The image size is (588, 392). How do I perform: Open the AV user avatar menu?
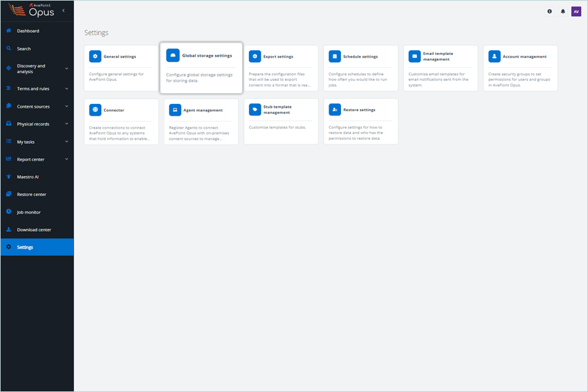(576, 12)
